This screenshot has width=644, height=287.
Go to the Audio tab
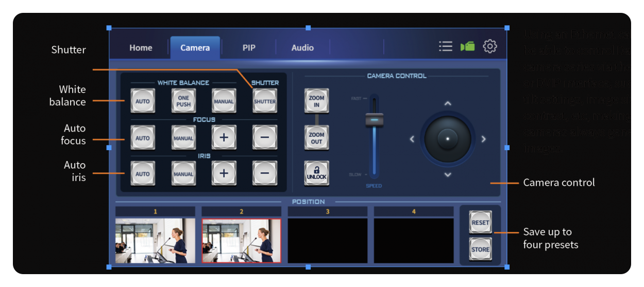pyautogui.click(x=302, y=48)
